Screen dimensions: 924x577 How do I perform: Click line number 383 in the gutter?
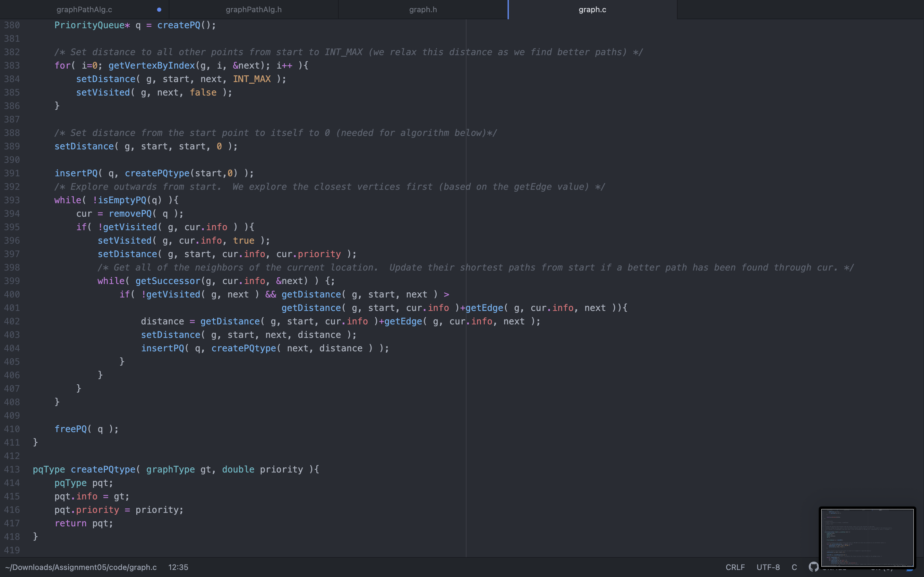coord(12,66)
